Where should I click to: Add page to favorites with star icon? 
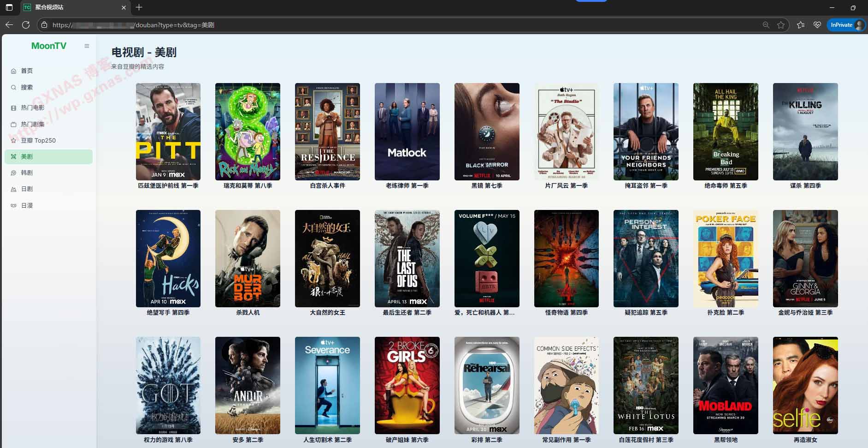tap(780, 25)
